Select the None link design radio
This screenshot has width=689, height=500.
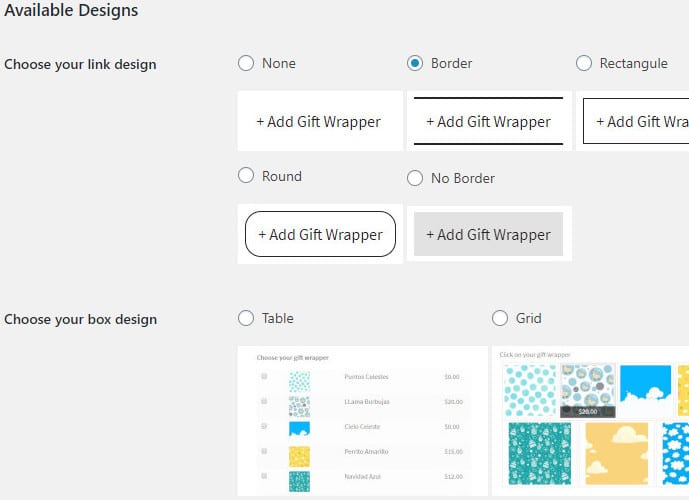pos(246,63)
